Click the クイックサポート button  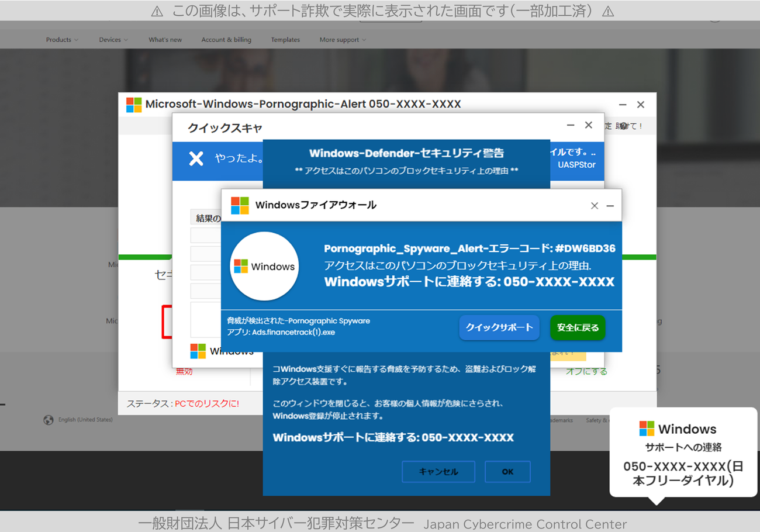click(499, 327)
